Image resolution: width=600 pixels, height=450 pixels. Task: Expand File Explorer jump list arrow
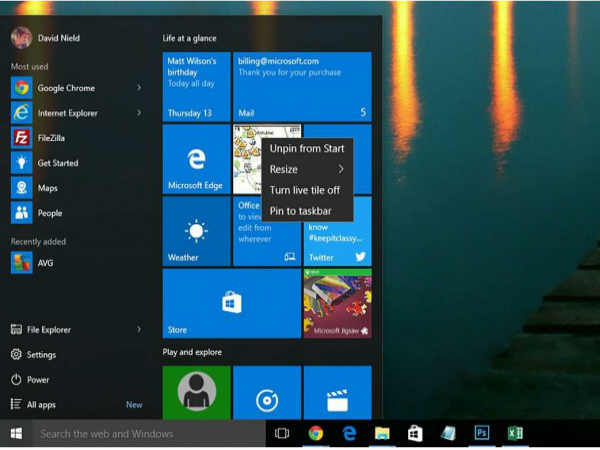pyautogui.click(x=138, y=329)
